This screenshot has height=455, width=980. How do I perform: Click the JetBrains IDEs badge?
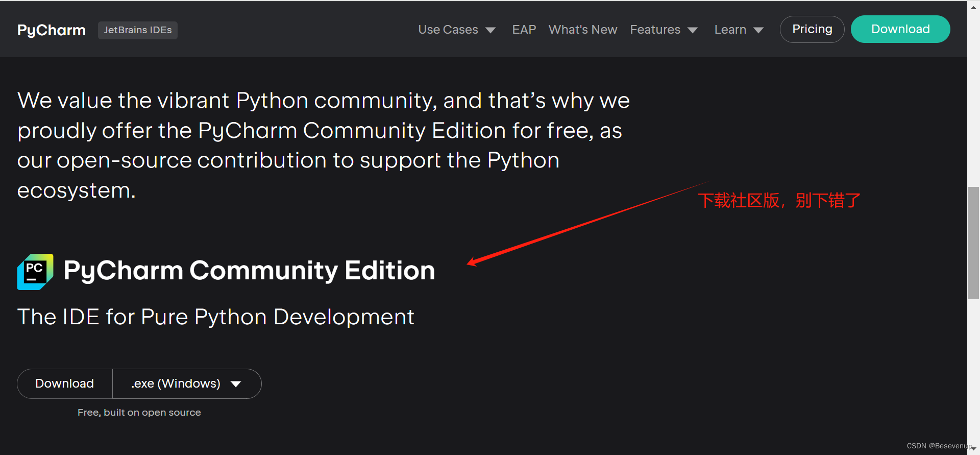tap(138, 30)
